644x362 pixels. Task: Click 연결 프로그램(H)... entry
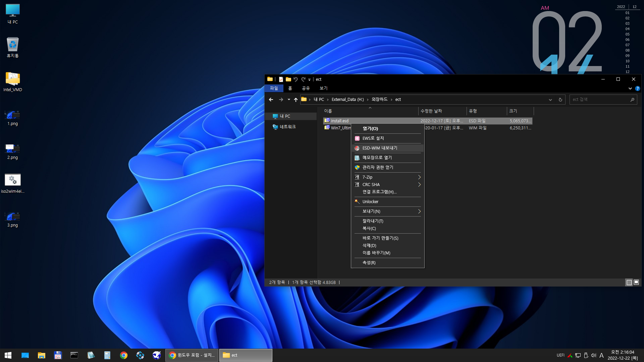click(x=387, y=192)
